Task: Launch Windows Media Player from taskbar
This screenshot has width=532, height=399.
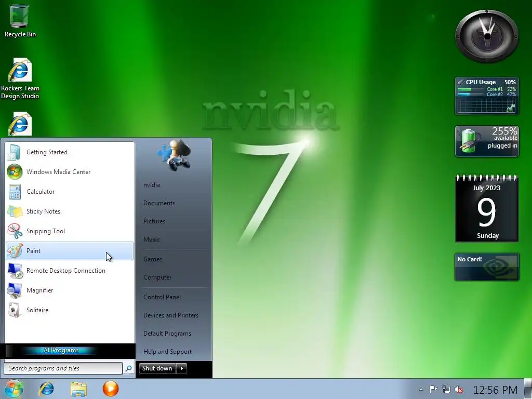Action: click(111, 389)
